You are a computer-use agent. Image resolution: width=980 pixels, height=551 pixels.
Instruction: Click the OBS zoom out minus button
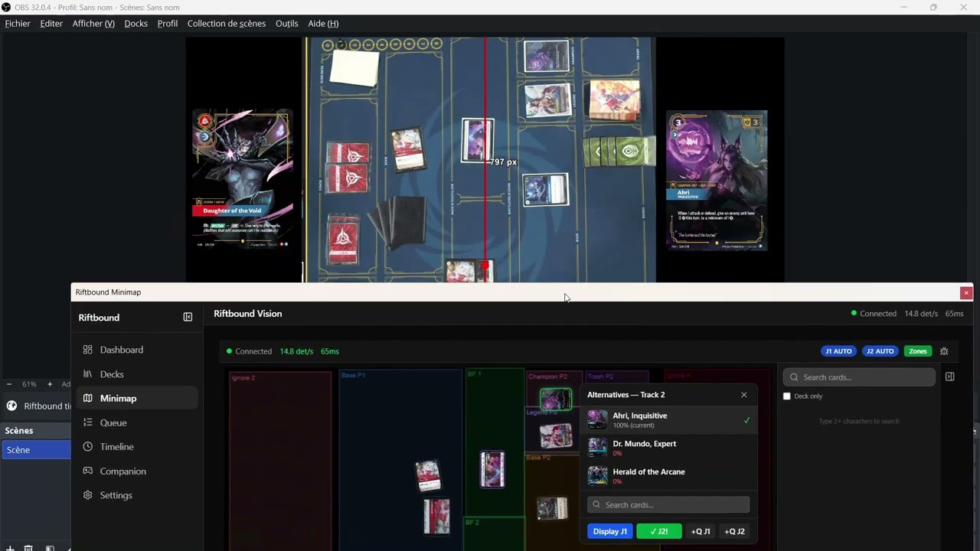[9, 384]
